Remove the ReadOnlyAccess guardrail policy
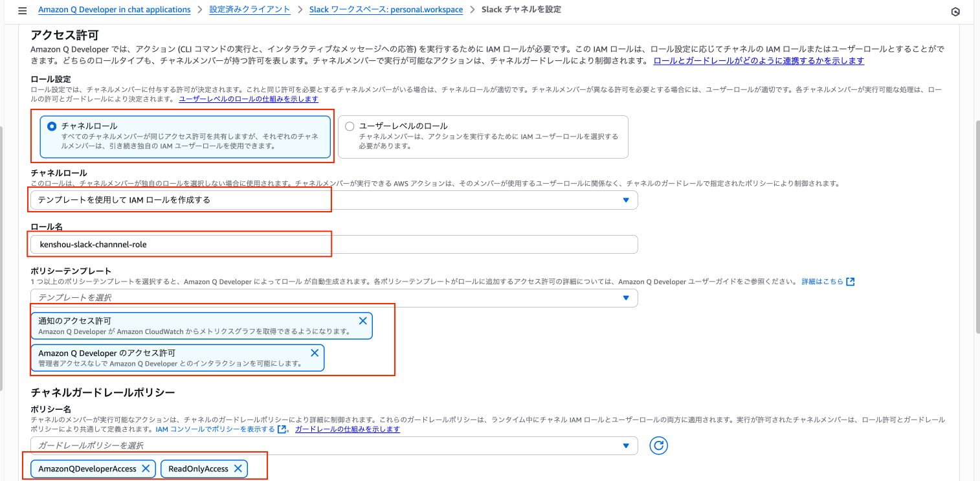This screenshot has height=481, width=980. [x=238, y=469]
